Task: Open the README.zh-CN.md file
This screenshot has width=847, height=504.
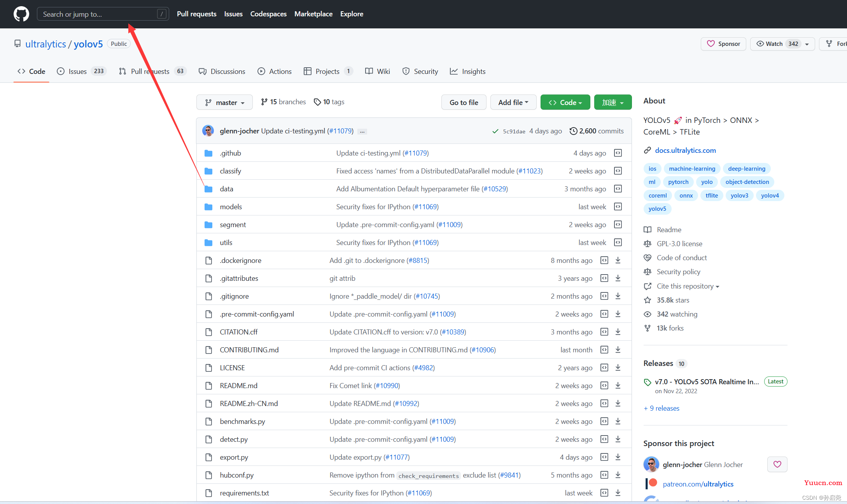Action: click(x=249, y=404)
